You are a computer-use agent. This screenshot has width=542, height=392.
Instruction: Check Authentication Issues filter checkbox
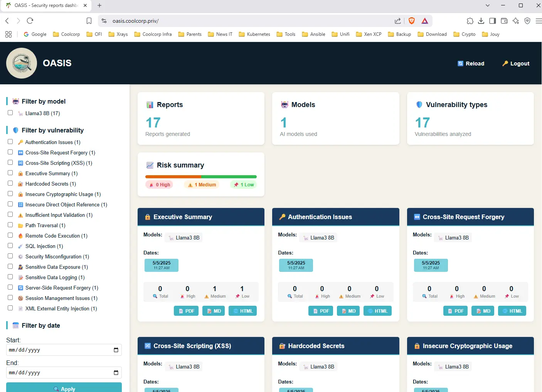(10, 142)
